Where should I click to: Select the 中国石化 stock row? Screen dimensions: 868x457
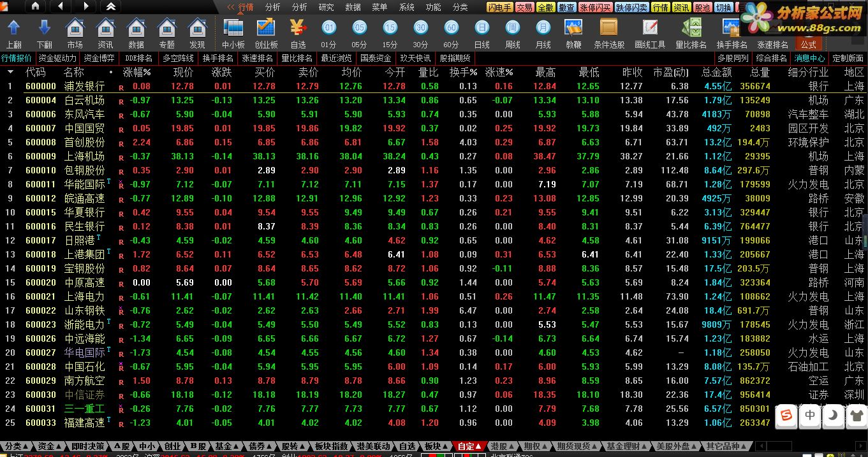coord(434,366)
